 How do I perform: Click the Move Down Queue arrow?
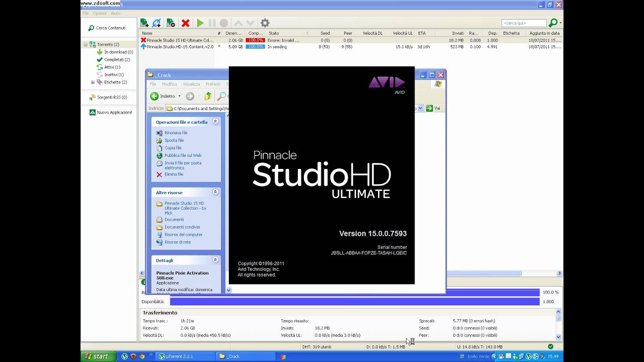(x=251, y=23)
